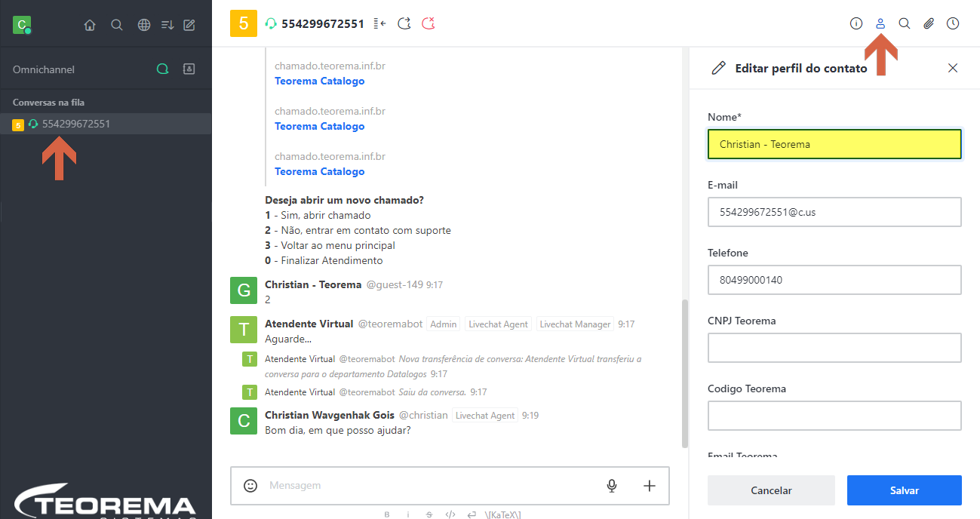Screen dimensions: 980x519
Task: Click the 554299672551 room title in header
Action: click(x=323, y=23)
